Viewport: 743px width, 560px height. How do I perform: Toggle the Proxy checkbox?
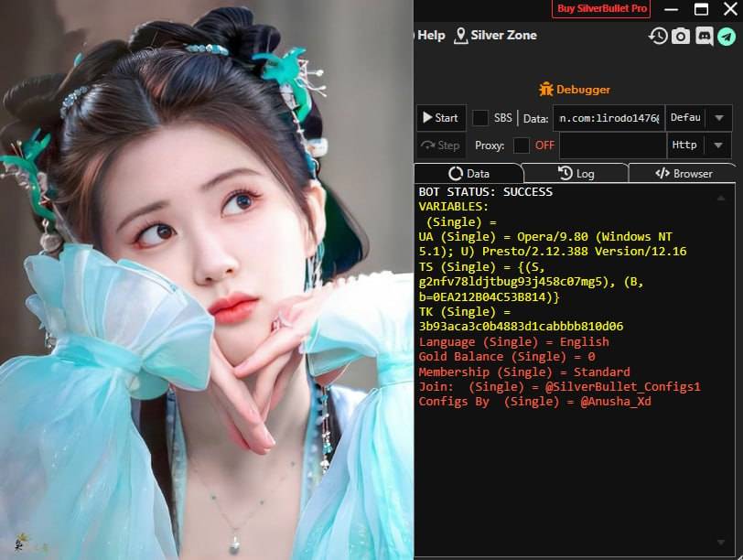point(522,145)
